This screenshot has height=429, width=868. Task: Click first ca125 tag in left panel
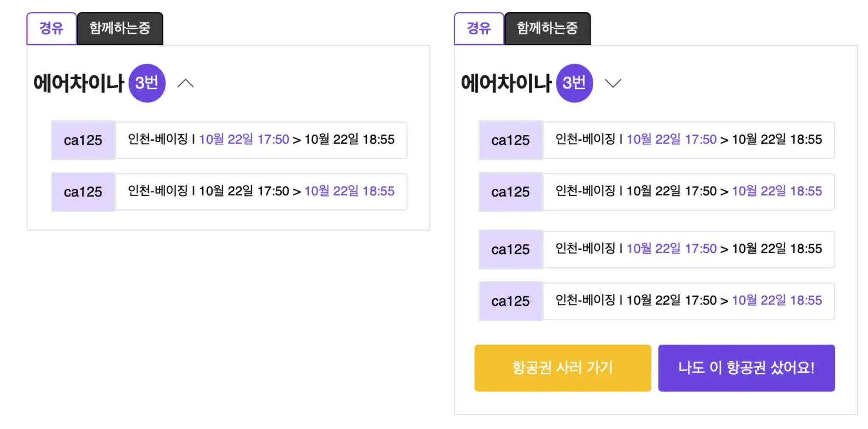click(83, 140)
